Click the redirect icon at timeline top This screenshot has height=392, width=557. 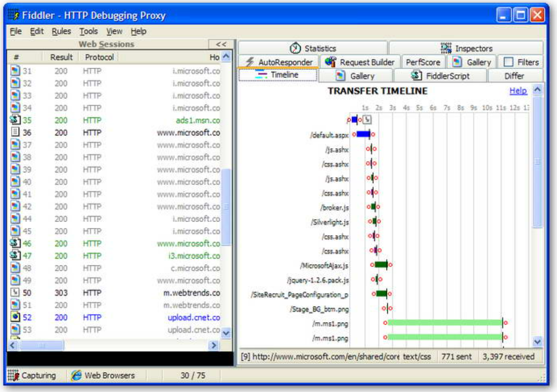[367, 120]
